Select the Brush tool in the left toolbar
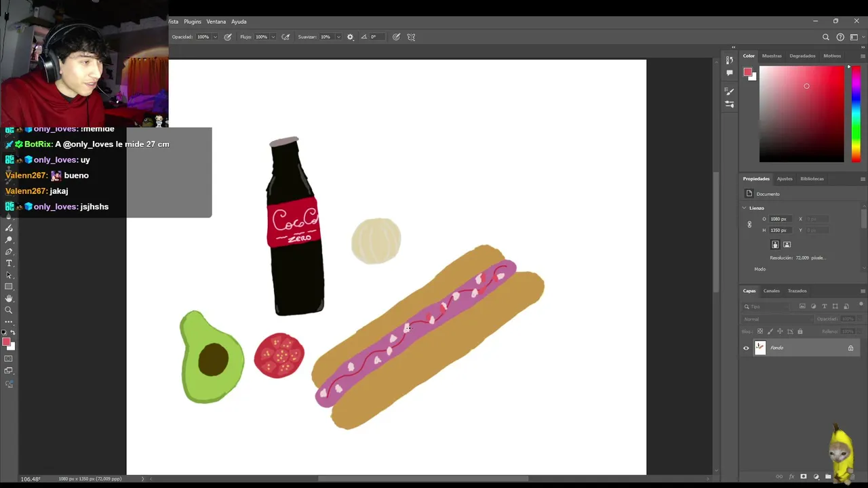868x488 pixels. [x=9, y=228]
